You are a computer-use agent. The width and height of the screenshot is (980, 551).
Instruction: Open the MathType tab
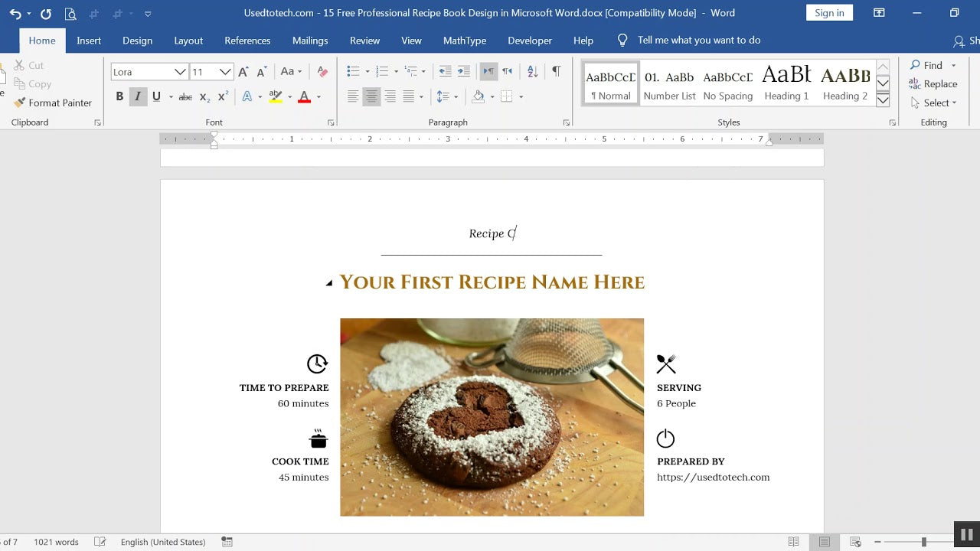(465, 41)
